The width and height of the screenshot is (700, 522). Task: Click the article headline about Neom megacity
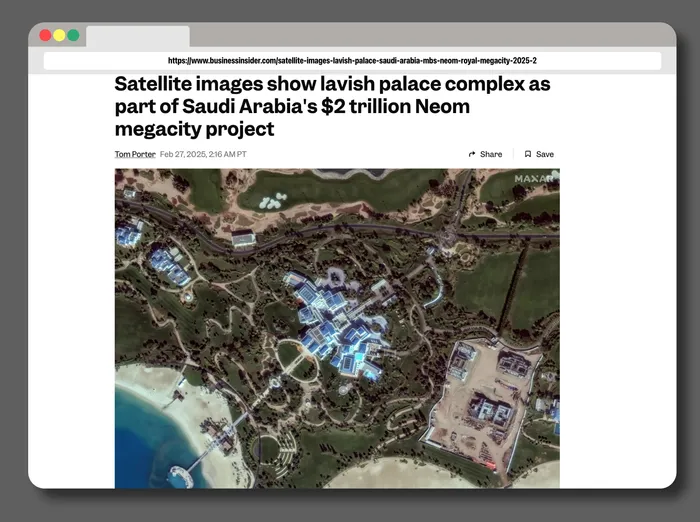pos(332,107)
